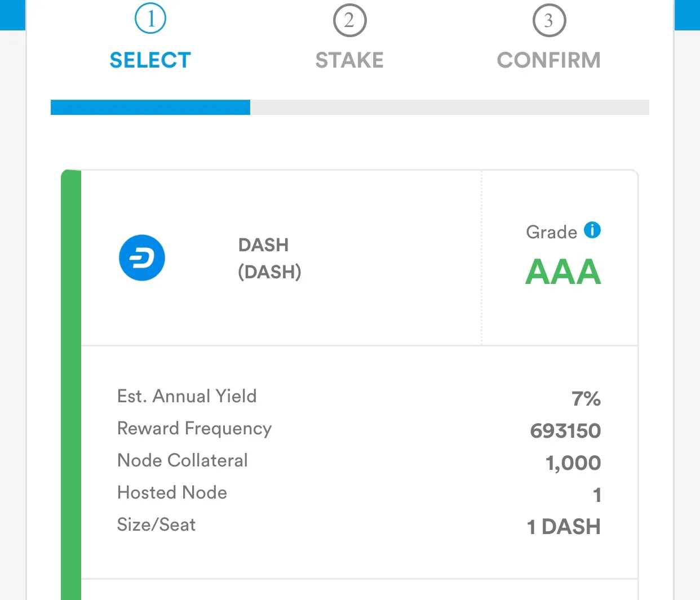Go to the STAKE step tab
The image size is (700, 600).
(349, 60)
